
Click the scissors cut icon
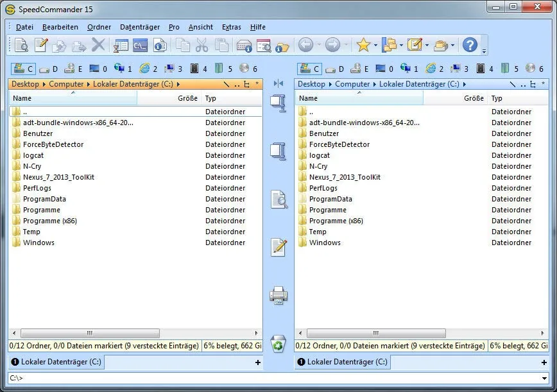201,46
